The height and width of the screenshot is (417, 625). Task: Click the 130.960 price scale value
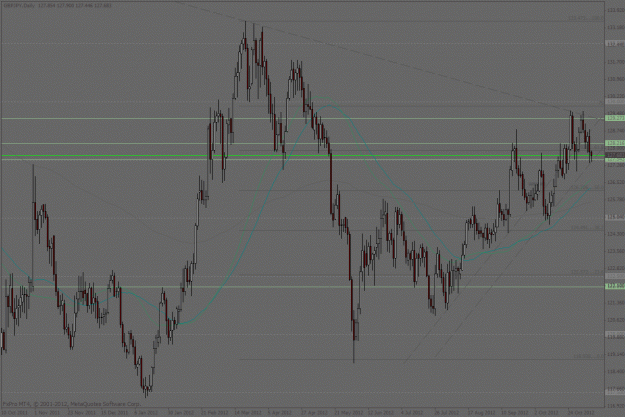(x=615, y=79)
